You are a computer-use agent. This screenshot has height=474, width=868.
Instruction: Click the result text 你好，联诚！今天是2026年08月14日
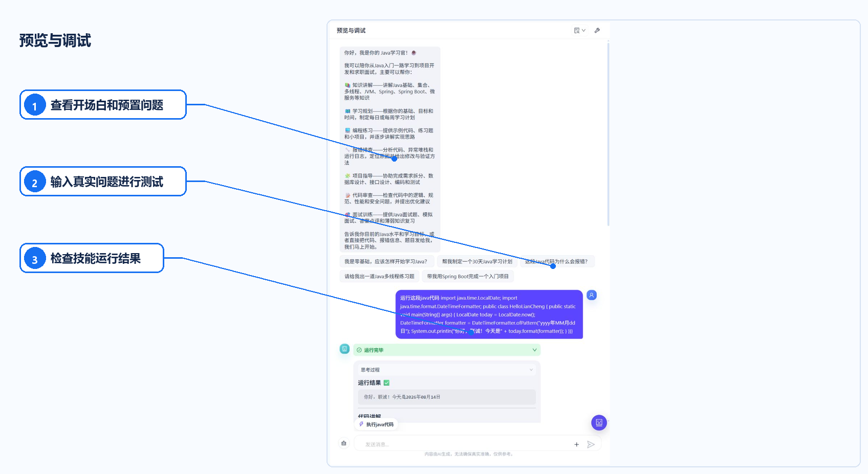tap(402, 397)
